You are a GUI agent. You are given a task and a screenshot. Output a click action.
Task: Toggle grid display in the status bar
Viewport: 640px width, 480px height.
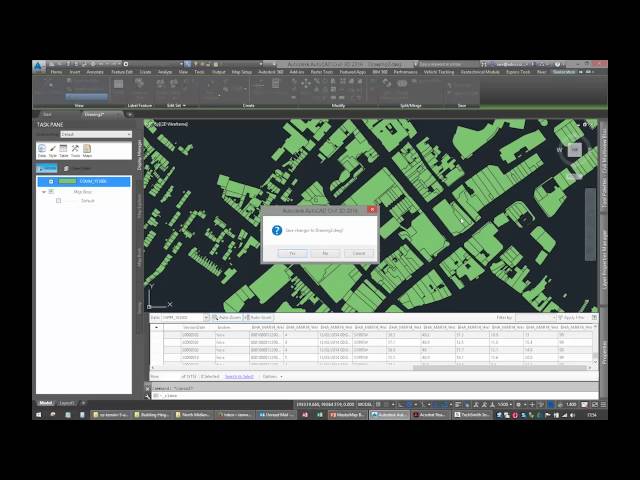point(378,404)
